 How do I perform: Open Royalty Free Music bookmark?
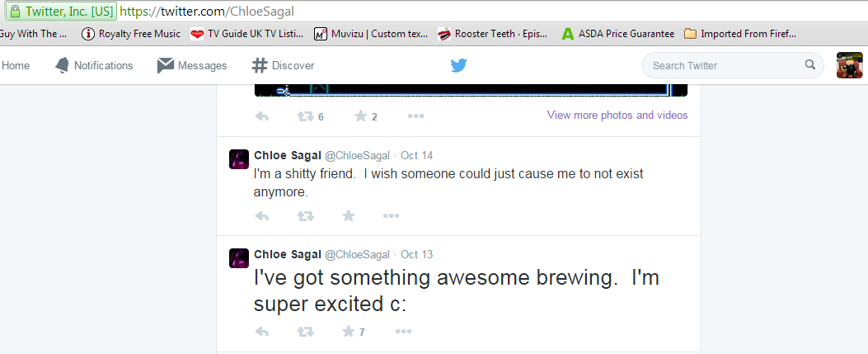point(131,34)
